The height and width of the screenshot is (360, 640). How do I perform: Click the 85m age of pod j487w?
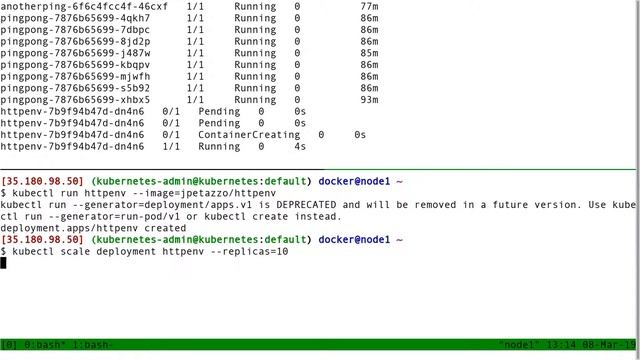tap(369, 53)
